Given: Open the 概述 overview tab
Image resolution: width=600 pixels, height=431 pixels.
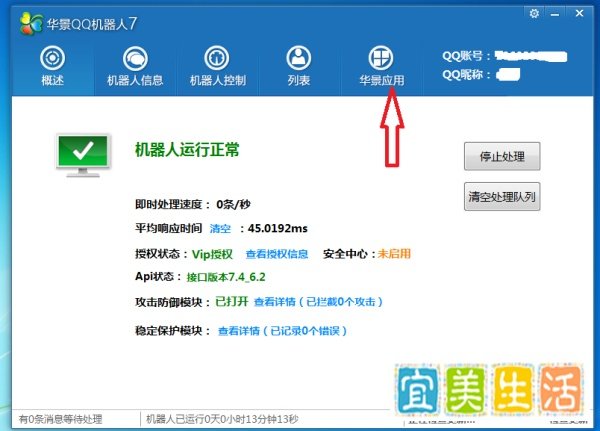Looking at the screenshot, I should point(52,66).
